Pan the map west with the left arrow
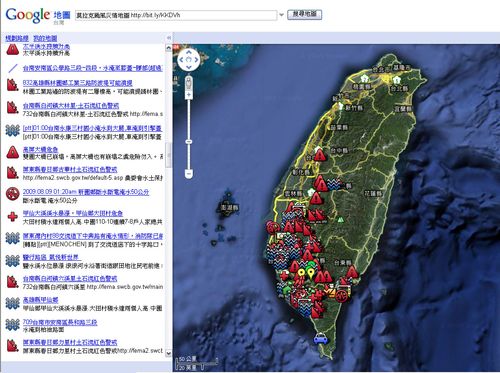The height and width of the screenshot is (373, 500). [182, 60]
